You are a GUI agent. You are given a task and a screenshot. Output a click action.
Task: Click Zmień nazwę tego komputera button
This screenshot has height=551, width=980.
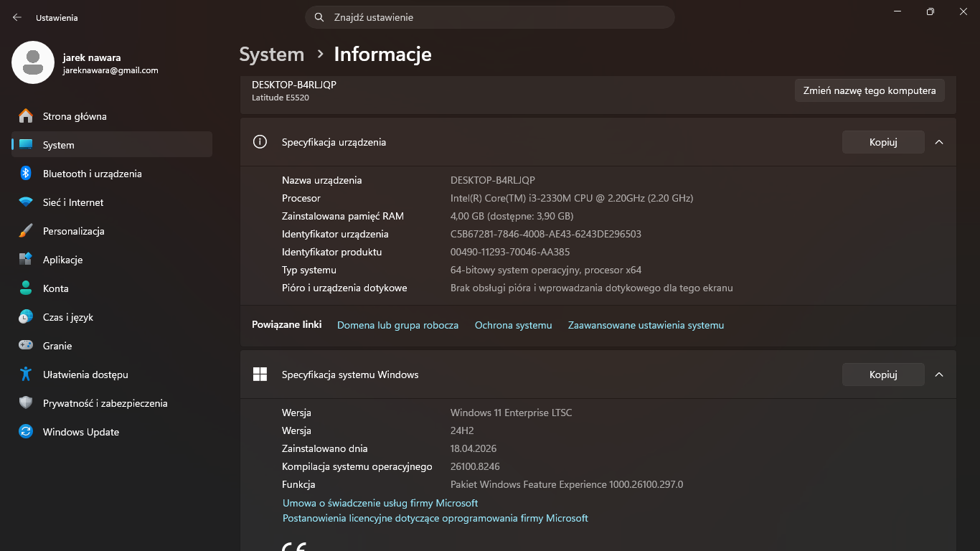[870, 90]
